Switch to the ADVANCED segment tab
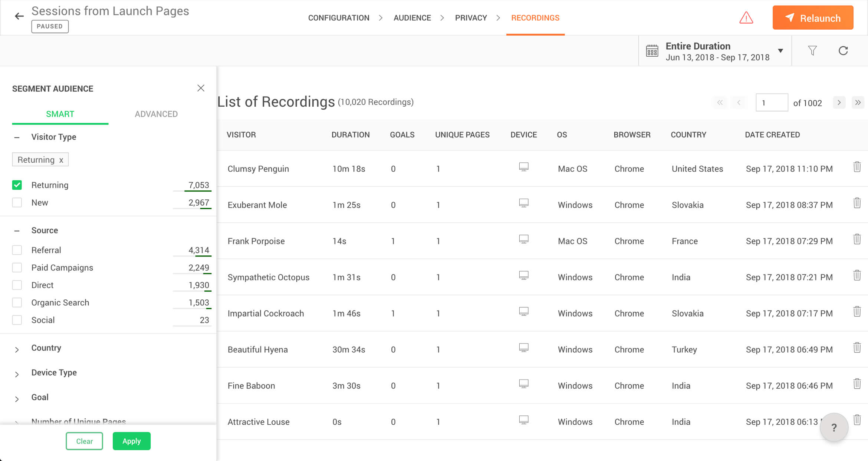This screenshot has height=461, width=868. (156, 114)
